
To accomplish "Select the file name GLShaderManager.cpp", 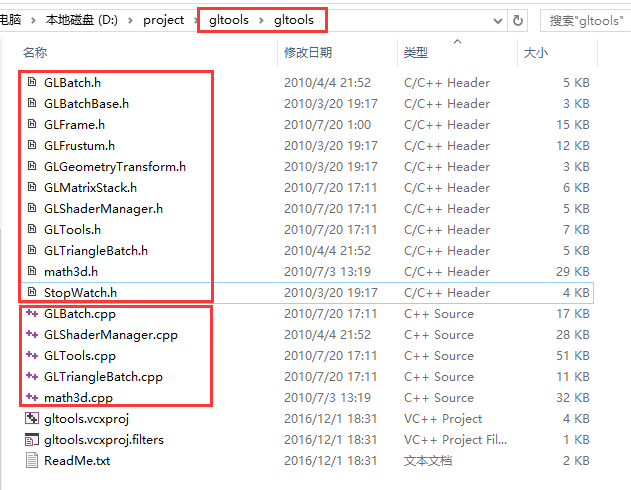I will [x=111, y=334].
